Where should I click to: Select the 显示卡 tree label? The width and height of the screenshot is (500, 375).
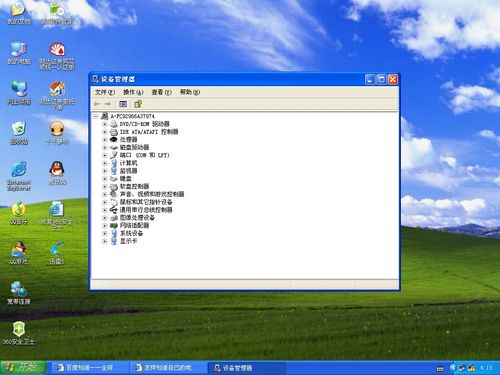(x=128, y=241)
